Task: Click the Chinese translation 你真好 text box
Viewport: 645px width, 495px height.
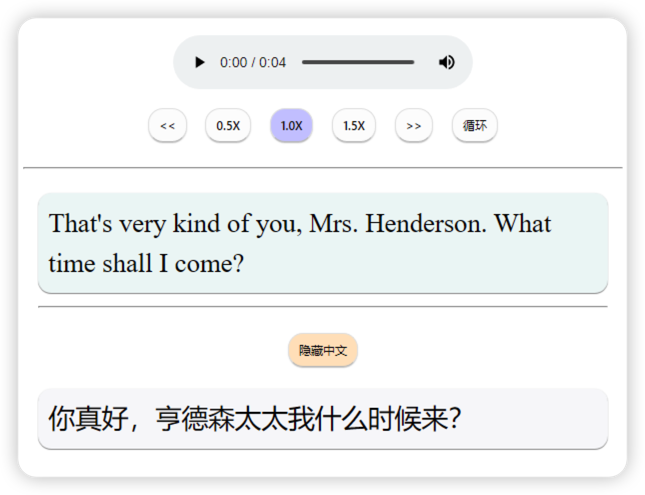Action: 323,418
